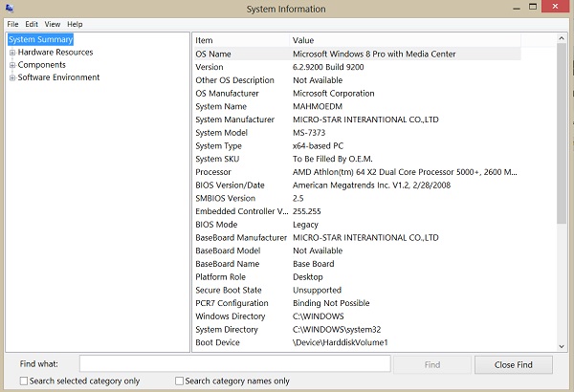Open the View menu
The height and width of the screenshot is (392, 574).
point(53,24)
